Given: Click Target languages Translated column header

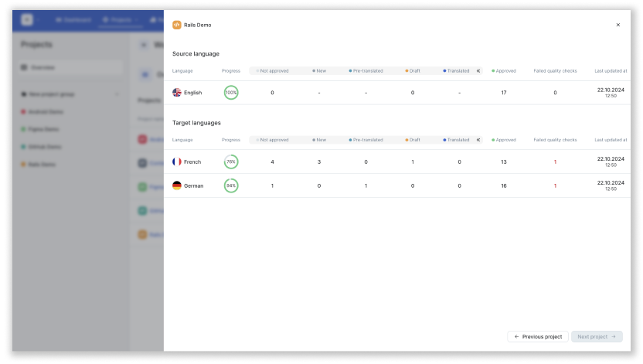Looking at the screenshot, I should [x=456, y=140].
